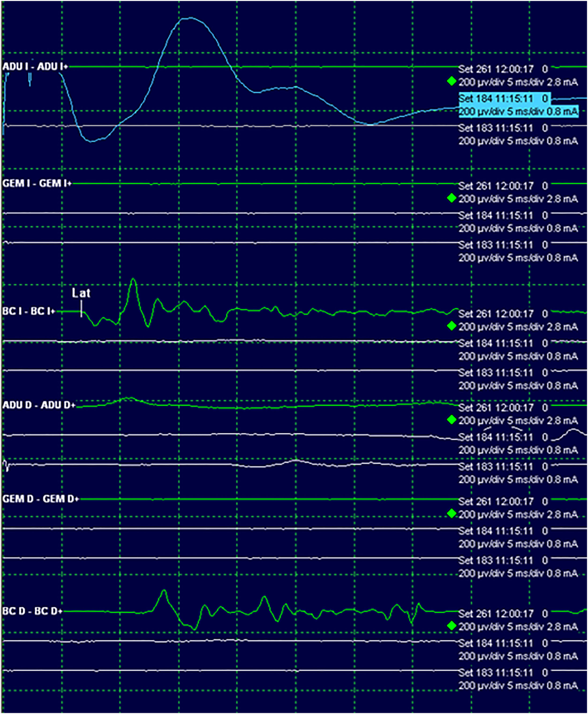This screenshot has height=714, width=588.
Task: Click the green diamond marker in the BC I channel
Action: tap(451, 326)
